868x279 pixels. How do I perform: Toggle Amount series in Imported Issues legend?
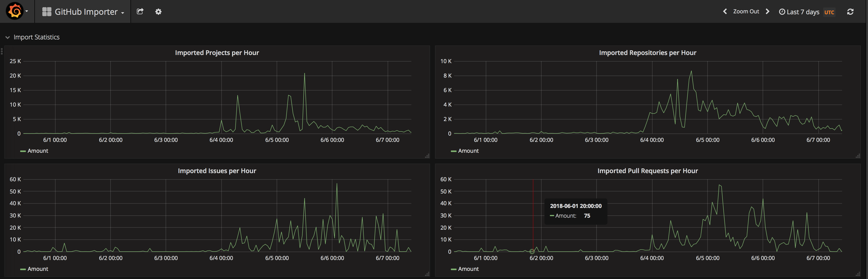[38, 269]
